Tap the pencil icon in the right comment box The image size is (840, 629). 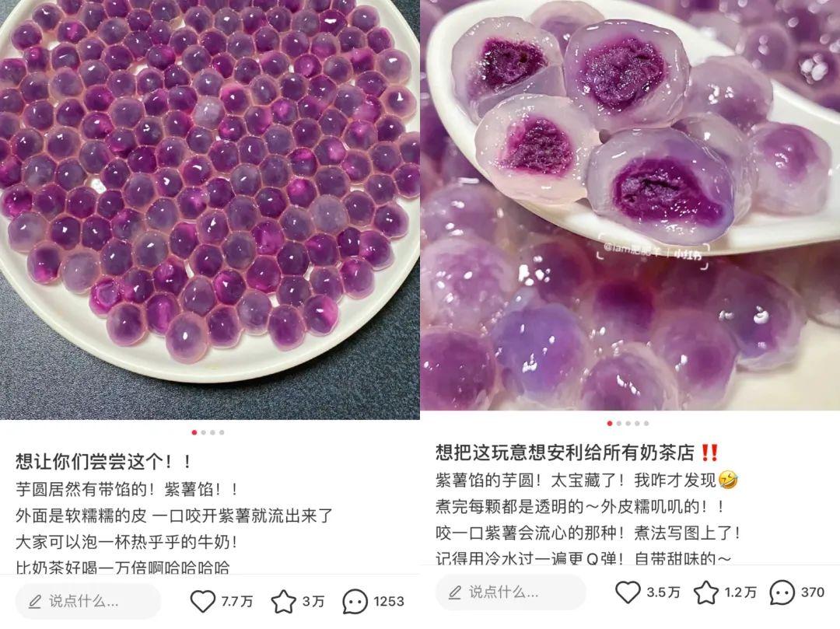(455, 592)
